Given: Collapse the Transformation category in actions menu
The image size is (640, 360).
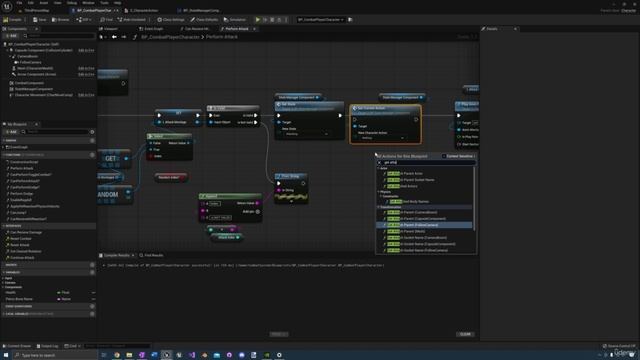Looking at the screenshot, I should tap(378, 207).
